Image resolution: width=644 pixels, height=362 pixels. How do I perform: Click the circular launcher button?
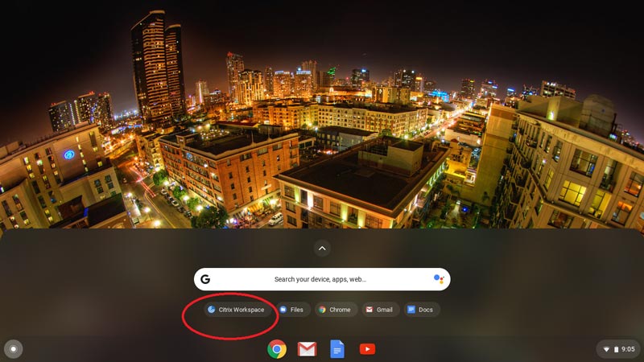coord(14,348)
